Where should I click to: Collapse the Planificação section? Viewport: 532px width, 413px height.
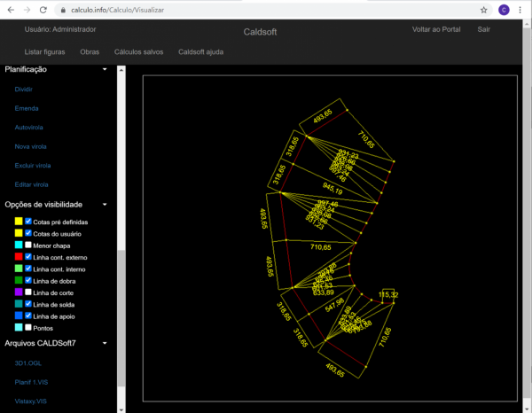(x=105, y=69)
